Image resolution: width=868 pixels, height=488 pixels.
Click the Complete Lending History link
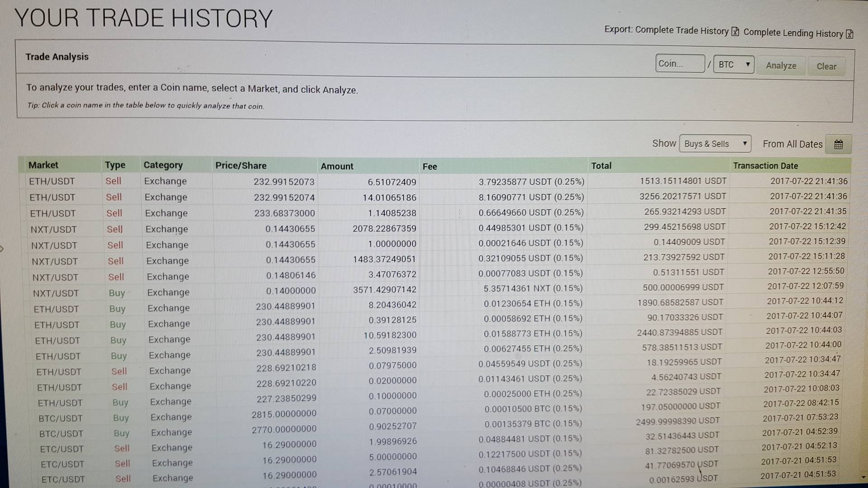pos(793,33)
